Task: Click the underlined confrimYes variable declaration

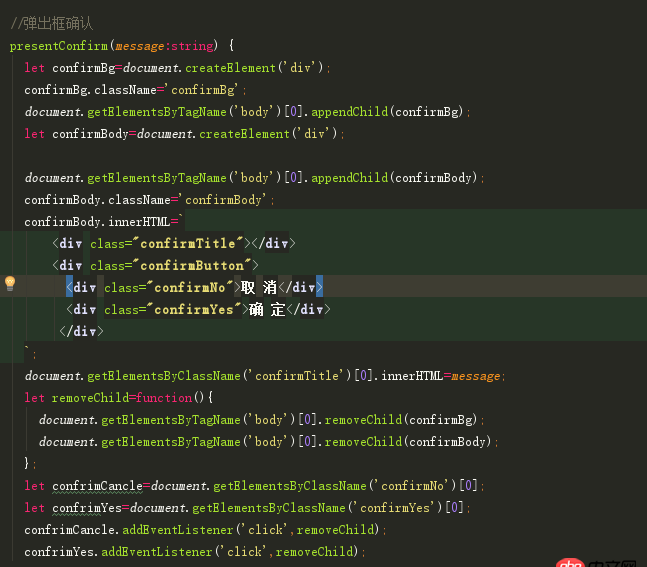Action: [x=87, y=508]
